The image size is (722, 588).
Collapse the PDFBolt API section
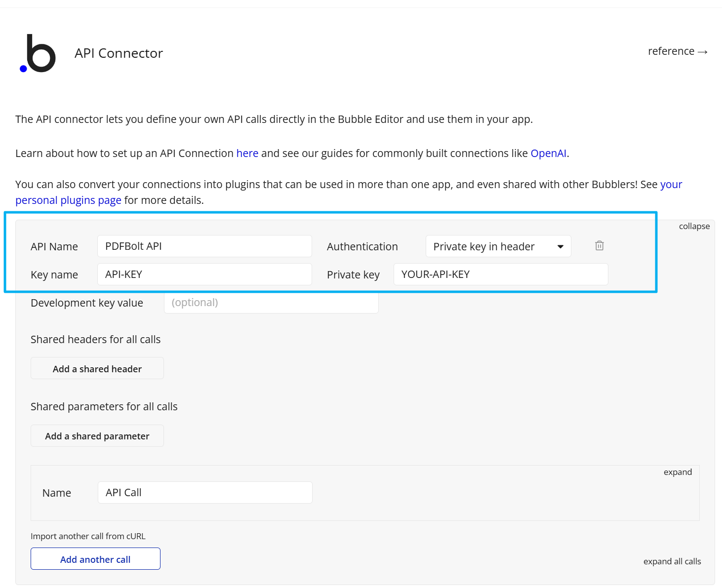[x=693, y=226]
